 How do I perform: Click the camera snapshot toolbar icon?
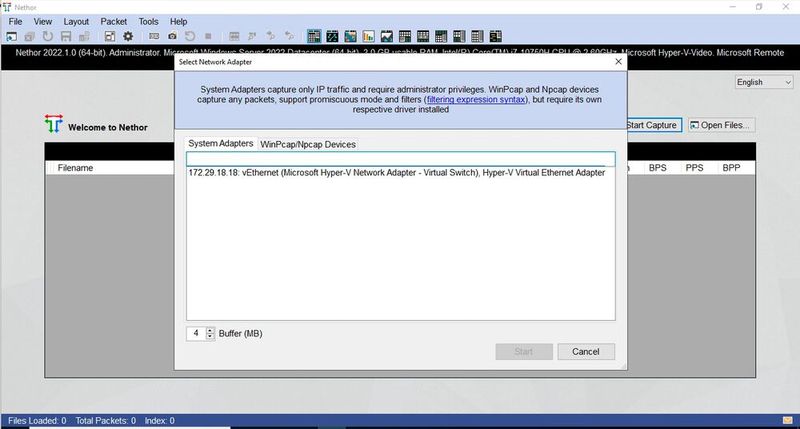[x=172, y=36]
